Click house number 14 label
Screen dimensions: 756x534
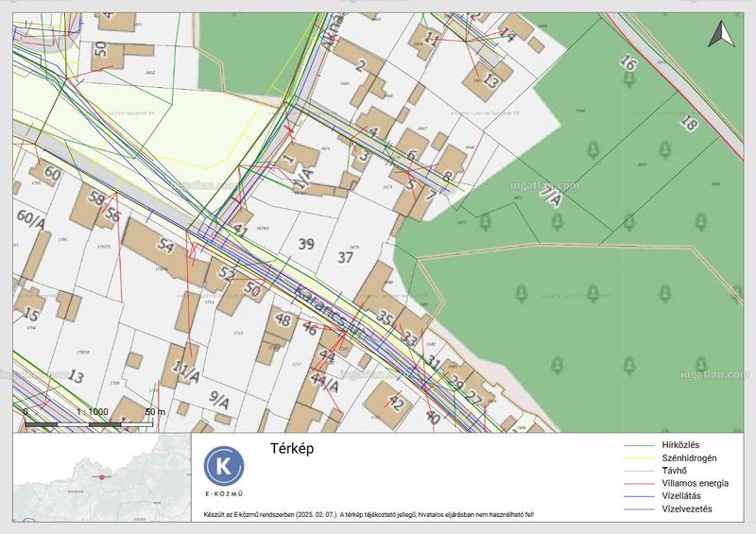point(507,33)
